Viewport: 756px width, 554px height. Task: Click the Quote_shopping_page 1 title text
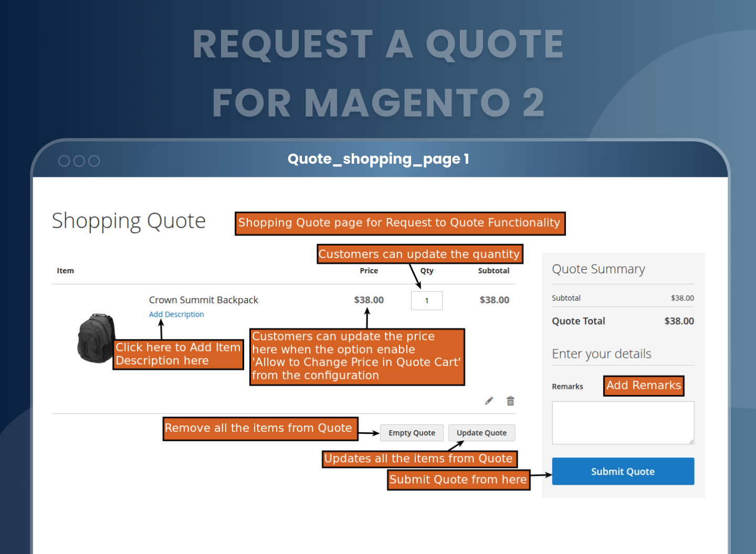point(378,159)
